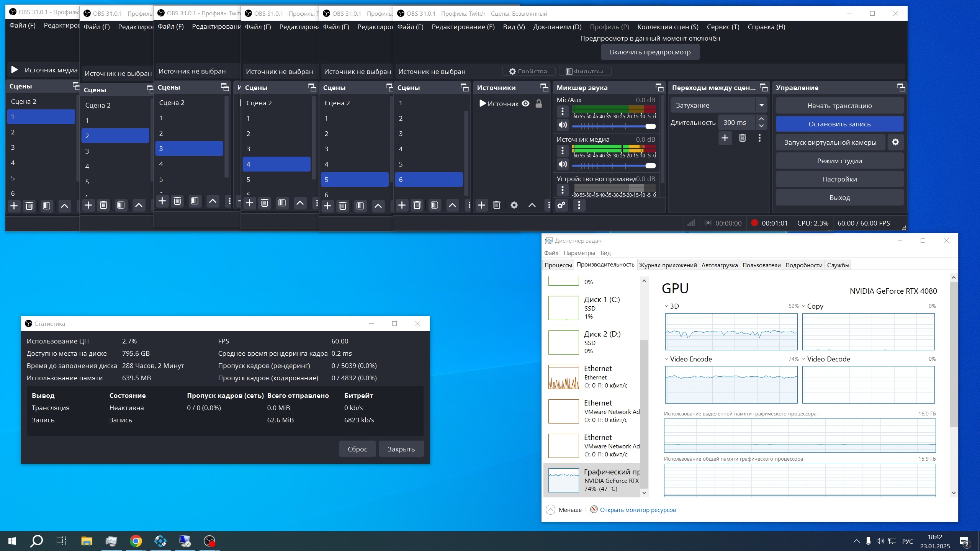The width and height of the screenshot is (980, 551).
Task: Click add source plus icon in Sources panel
Action: (481, 205)
